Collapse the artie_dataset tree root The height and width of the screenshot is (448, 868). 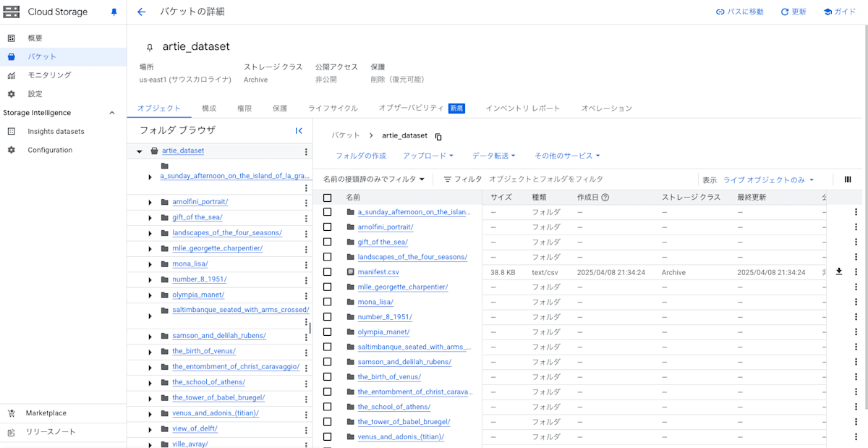pos(140,151)
